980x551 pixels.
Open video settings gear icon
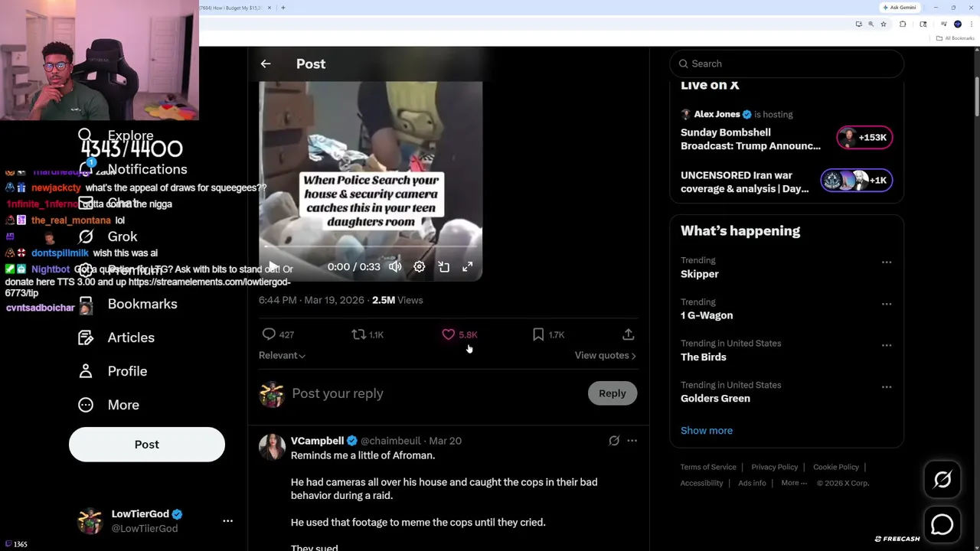(420, 266)
